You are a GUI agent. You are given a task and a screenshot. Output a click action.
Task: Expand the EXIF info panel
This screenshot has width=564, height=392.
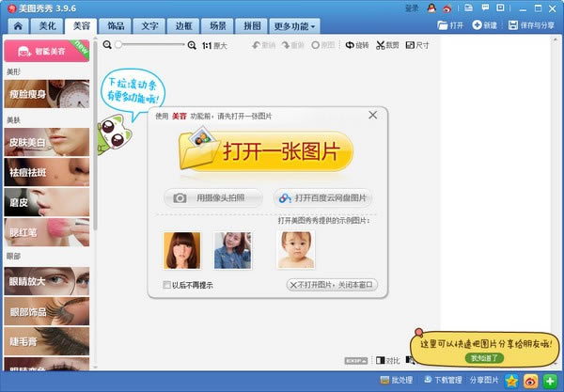355,360
